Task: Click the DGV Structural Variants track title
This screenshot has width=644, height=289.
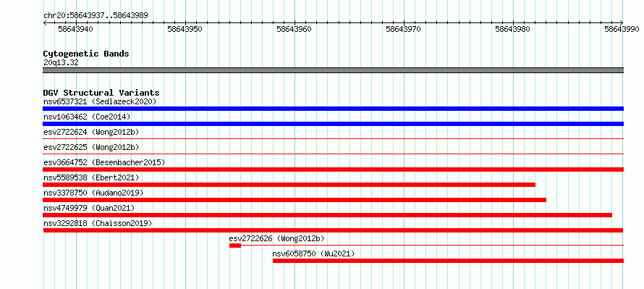Action: point(101,93)
